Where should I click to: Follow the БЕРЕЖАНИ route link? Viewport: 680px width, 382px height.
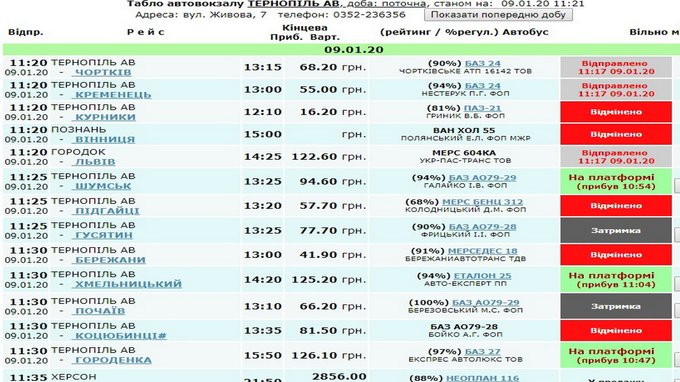click(110, 260)
